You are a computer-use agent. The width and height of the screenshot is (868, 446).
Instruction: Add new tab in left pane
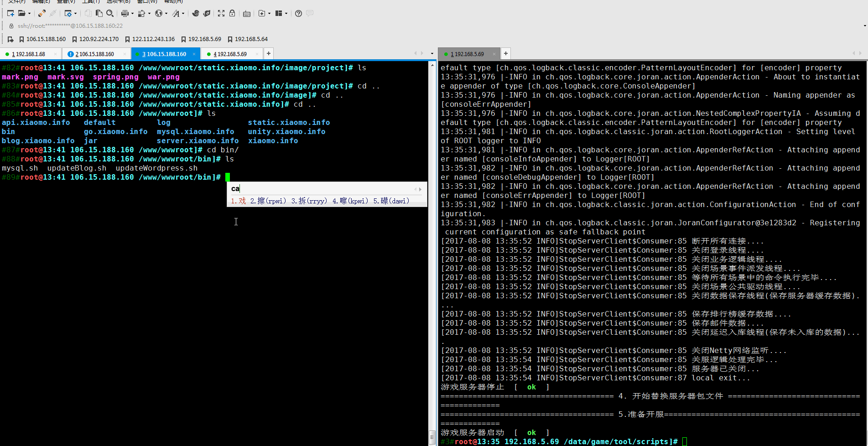(269, 53)
